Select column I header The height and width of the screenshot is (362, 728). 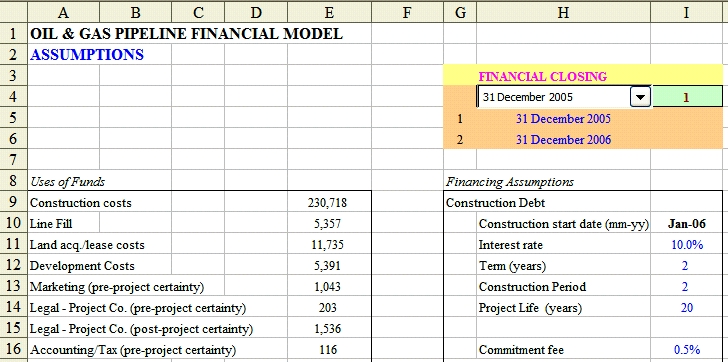click(687, 13)
